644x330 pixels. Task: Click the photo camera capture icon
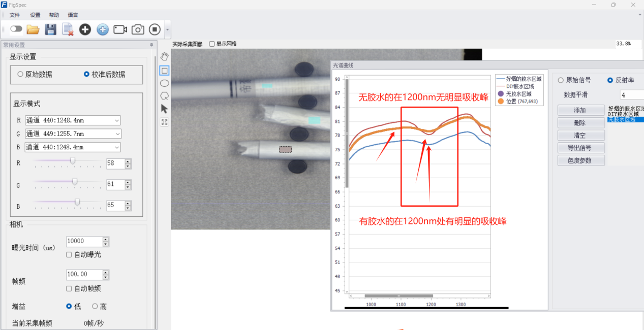tap(138, 29)
